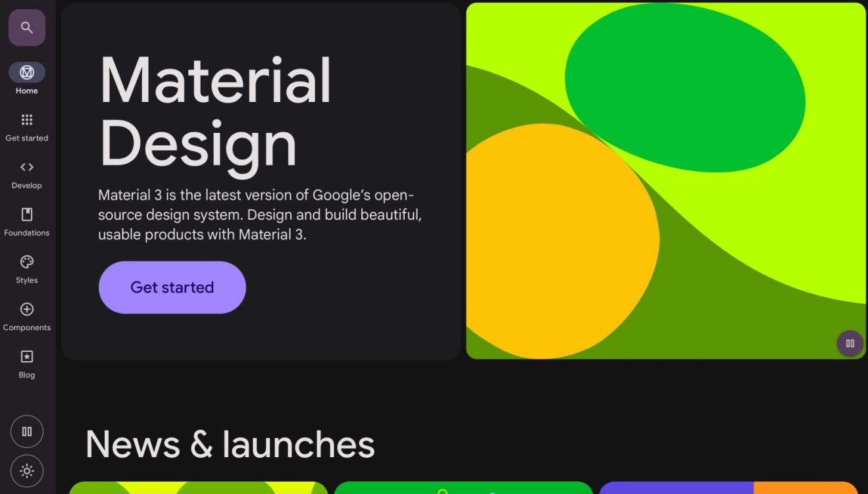Click the purple Get started button

pos(172,287)
